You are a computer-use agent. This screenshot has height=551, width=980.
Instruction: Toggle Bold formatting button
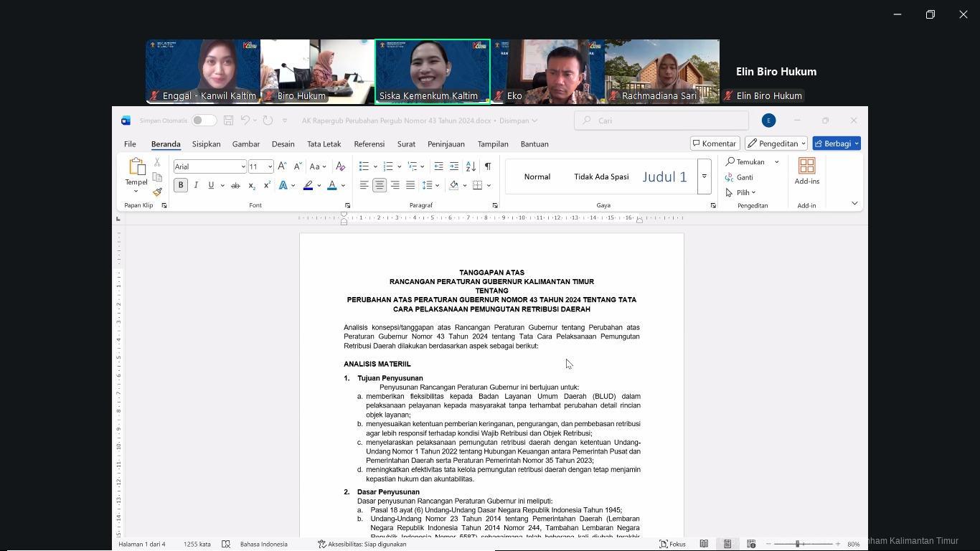tap(181, 186)
